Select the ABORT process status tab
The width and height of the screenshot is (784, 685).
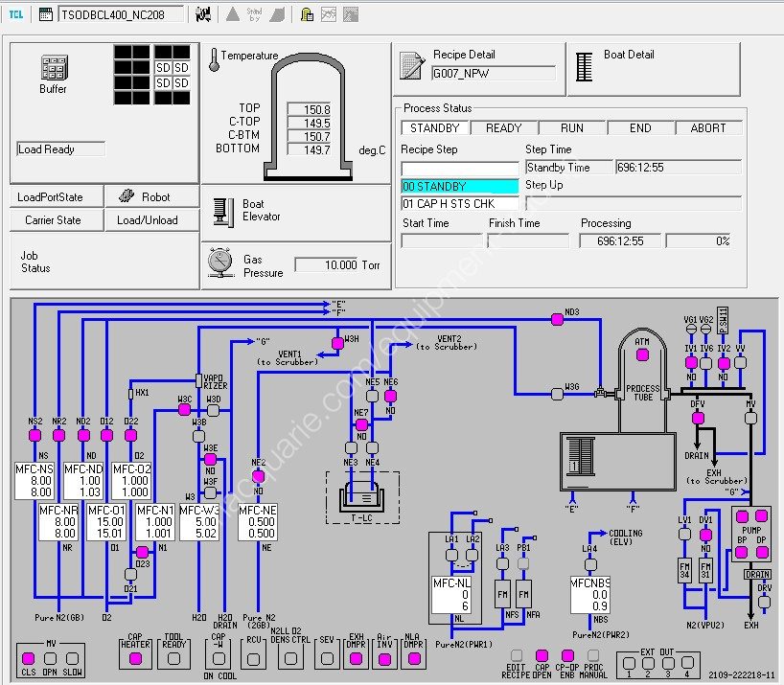point(708,128)
